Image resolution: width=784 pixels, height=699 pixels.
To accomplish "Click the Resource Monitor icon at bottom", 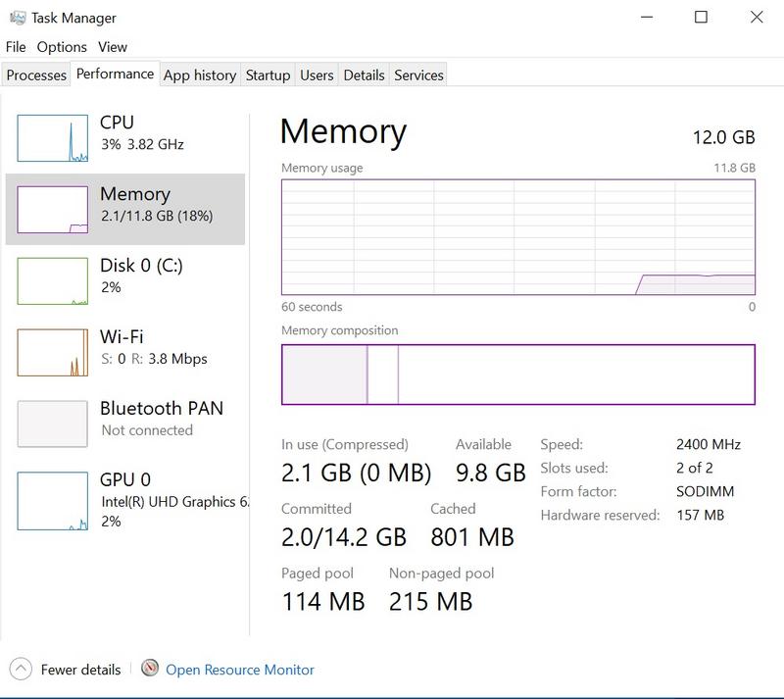I will 150,670.
